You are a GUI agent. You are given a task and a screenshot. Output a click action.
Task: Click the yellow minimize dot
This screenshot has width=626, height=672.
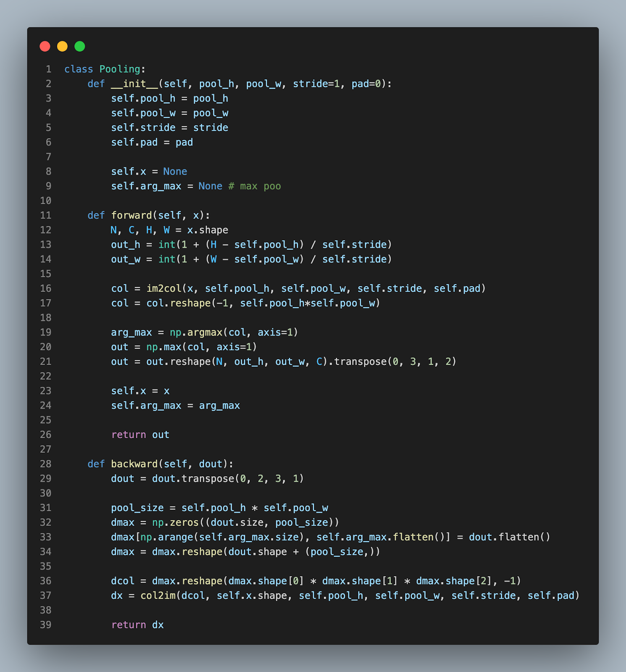click(x=62, y=46)
